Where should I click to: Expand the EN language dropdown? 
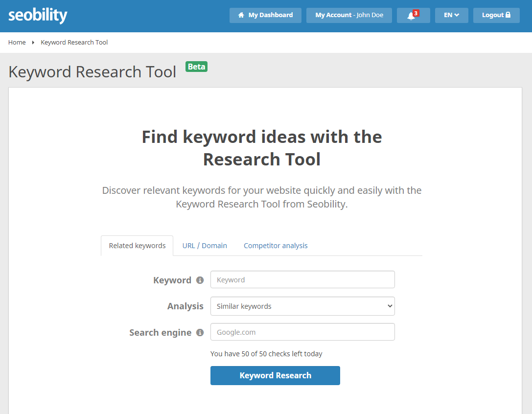coord(451,15)
